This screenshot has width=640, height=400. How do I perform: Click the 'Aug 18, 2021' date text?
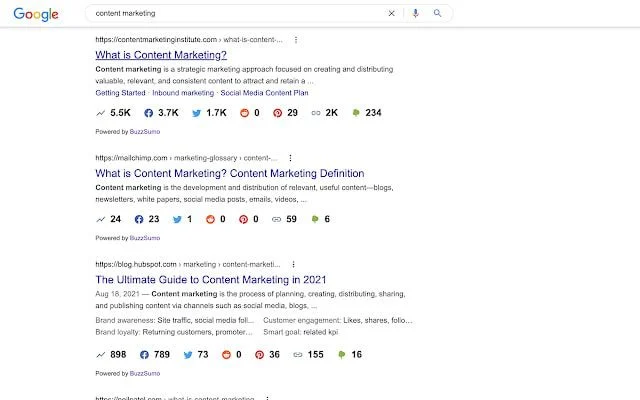coord(117,294)
